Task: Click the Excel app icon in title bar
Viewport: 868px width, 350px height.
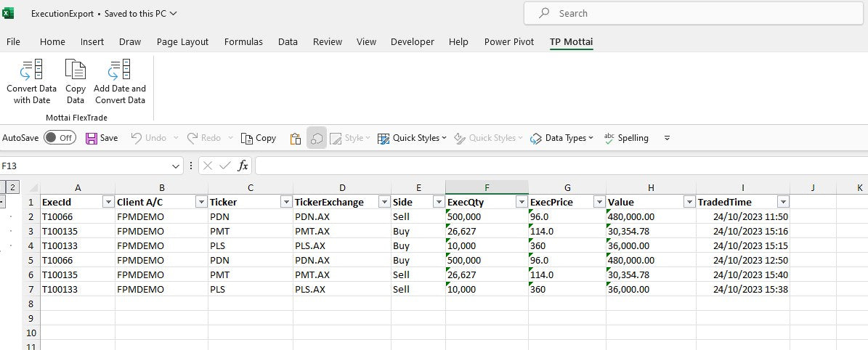Action: (x=8, y=13)
